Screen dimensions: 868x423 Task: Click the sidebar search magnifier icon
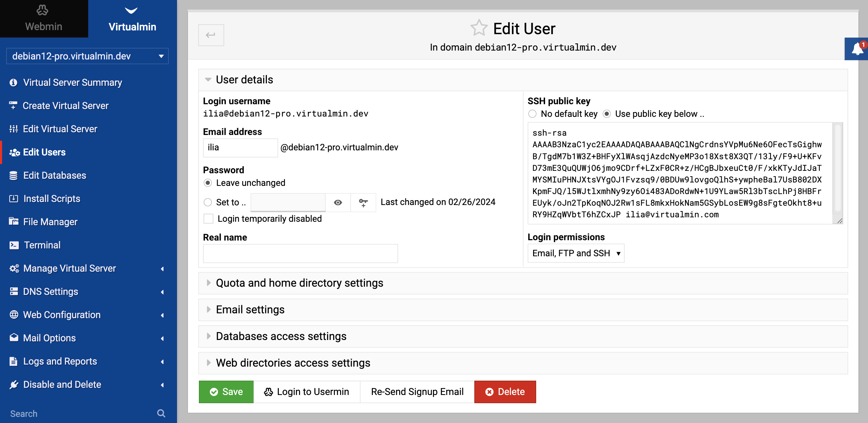pyautogui.click(x=161, y=413)
